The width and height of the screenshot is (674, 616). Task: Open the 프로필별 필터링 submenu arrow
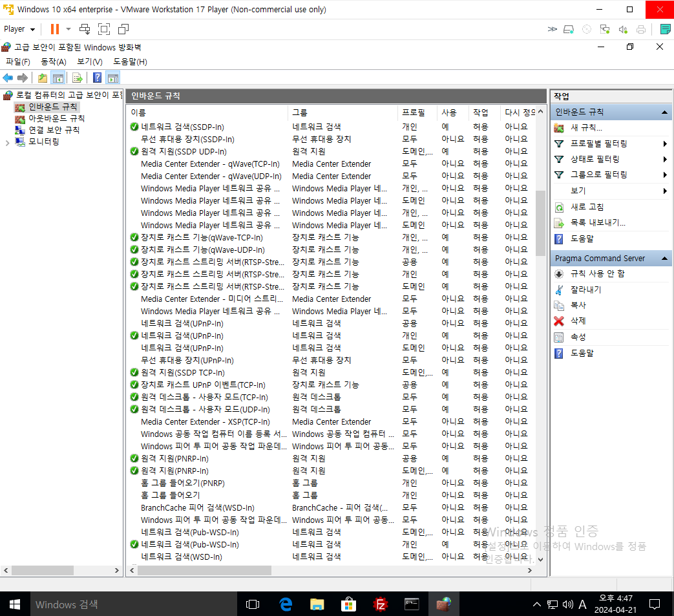[665, 143]
